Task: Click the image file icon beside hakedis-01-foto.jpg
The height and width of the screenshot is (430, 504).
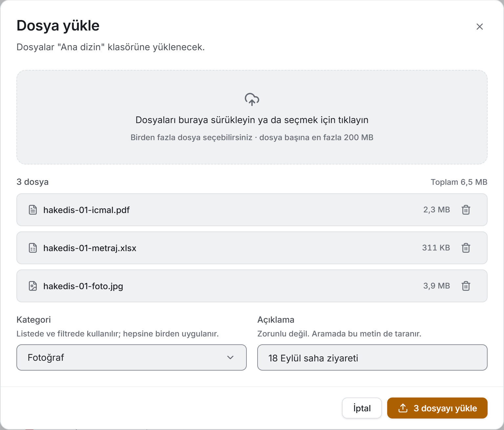Action: click(33, 286)
